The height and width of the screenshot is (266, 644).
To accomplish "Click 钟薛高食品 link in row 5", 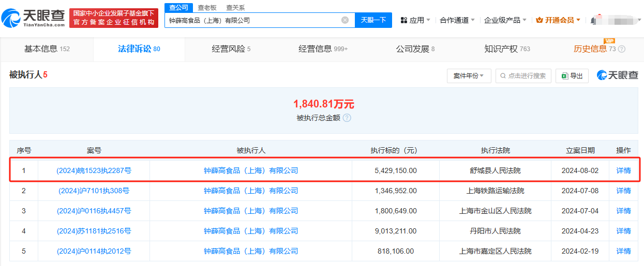I will (251, 251).
